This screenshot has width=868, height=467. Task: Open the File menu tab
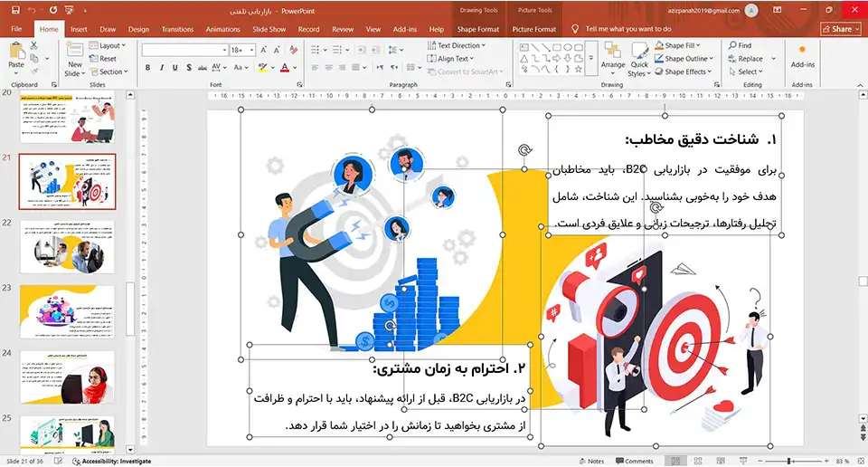point(16,29)
